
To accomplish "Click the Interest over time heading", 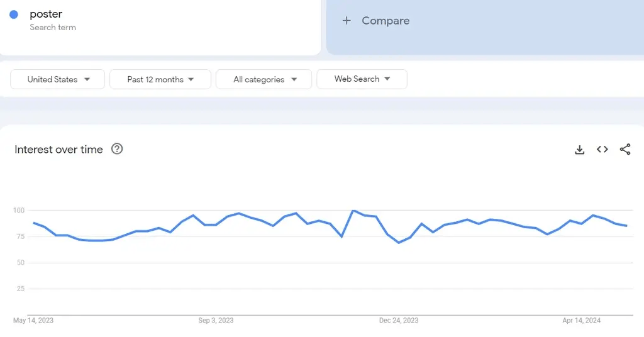I will pyautogui.click(x=58, y=150).
